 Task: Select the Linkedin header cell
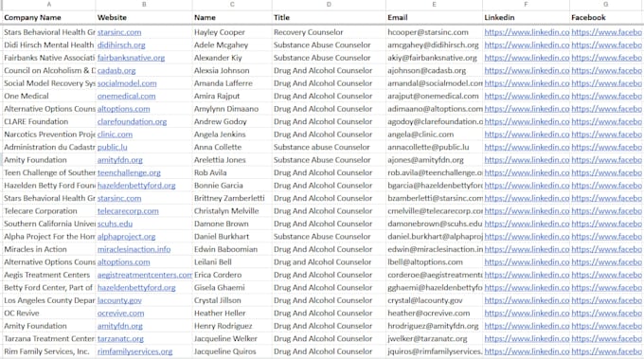[526, 17]
